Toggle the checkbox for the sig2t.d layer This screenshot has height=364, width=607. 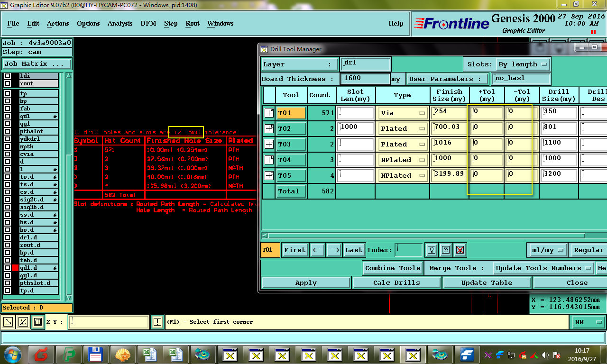[x=8, y=200]
